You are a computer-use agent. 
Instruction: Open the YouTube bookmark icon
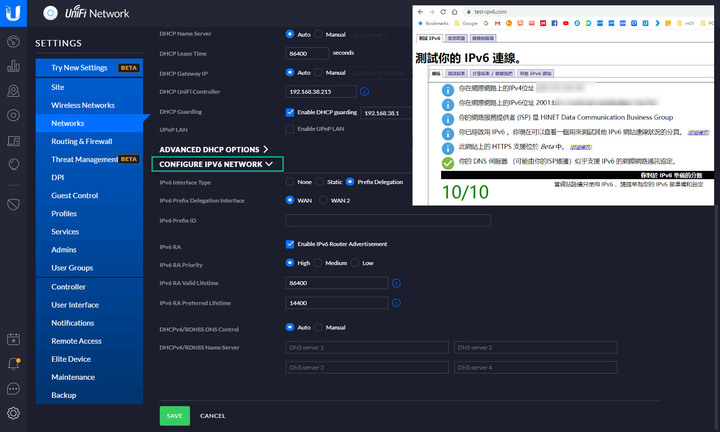(x=566, y=23)
